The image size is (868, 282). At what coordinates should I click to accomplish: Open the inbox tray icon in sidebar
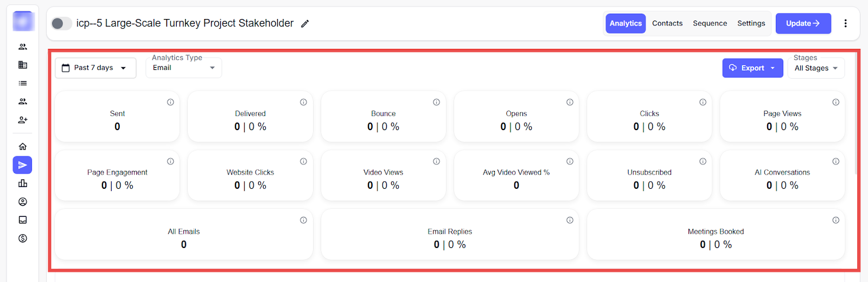click(22, 220)
